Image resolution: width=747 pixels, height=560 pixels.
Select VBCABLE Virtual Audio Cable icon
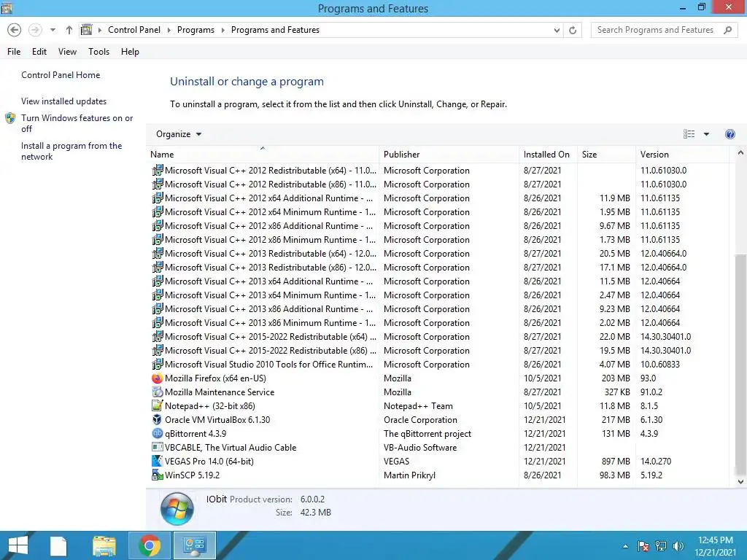158,447
